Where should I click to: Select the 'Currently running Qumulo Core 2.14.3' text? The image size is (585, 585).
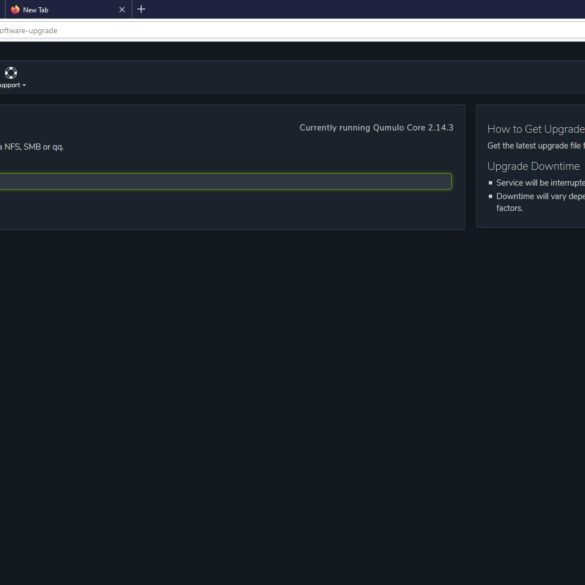376,128
